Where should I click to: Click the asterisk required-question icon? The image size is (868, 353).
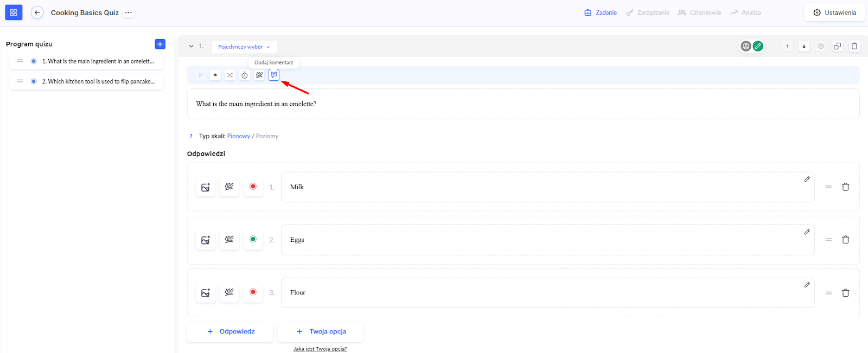coord(215,75)
